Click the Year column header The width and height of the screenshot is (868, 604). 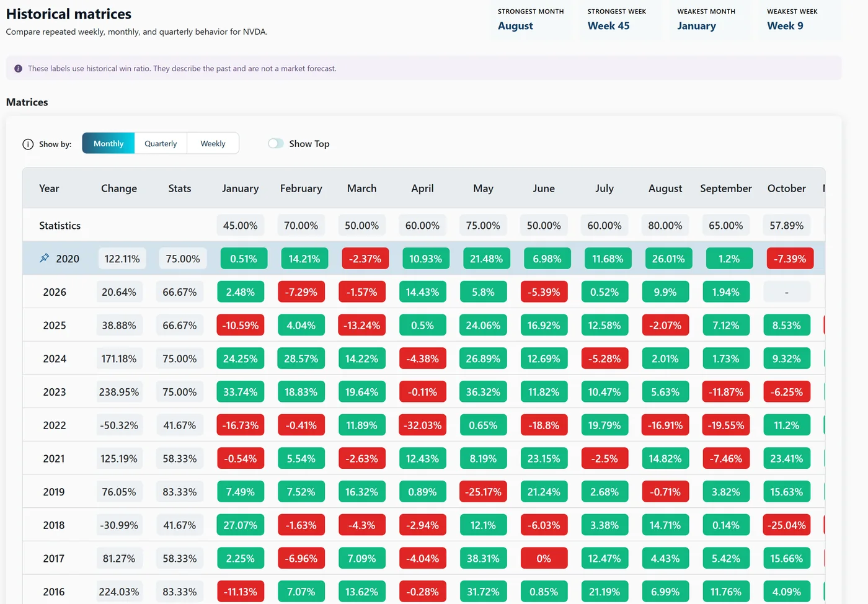(x=49, y=189)
